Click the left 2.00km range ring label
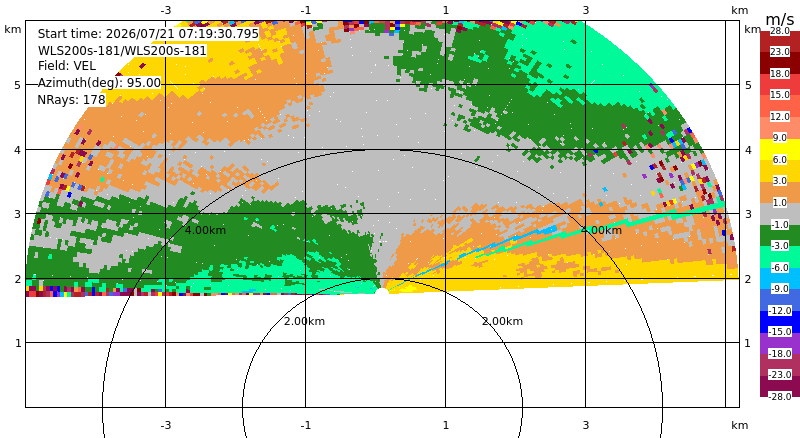The width and height of the screenshot is (800, 438). (304, 321)
